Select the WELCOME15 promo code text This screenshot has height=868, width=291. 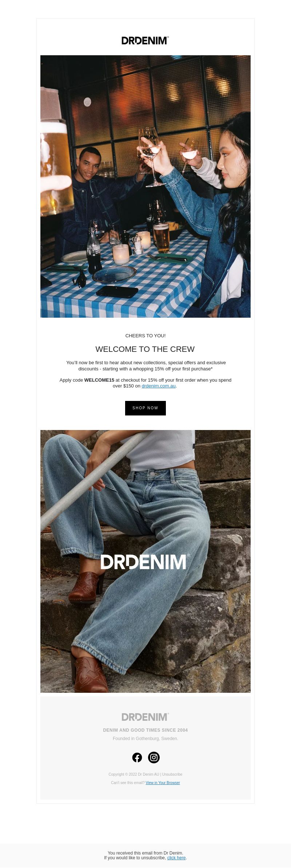[x=99, y=380]
